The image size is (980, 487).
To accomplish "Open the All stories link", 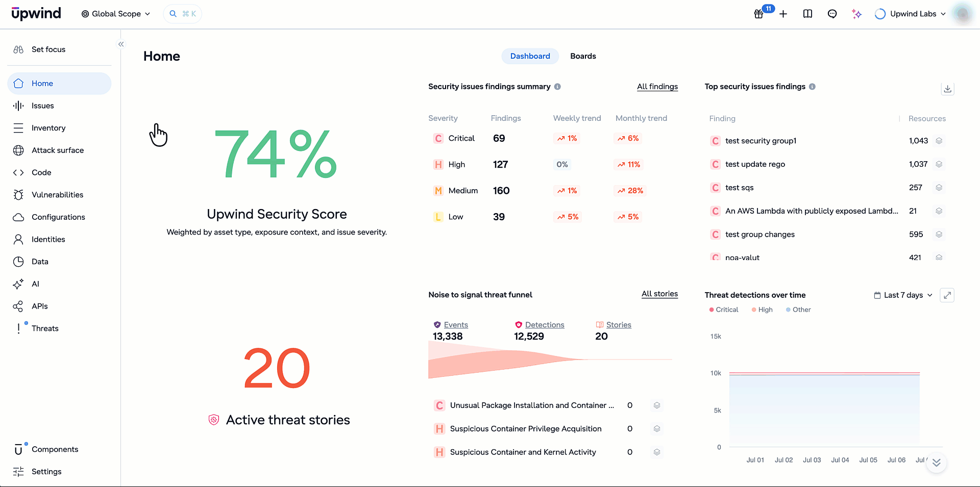I will 659,294.
